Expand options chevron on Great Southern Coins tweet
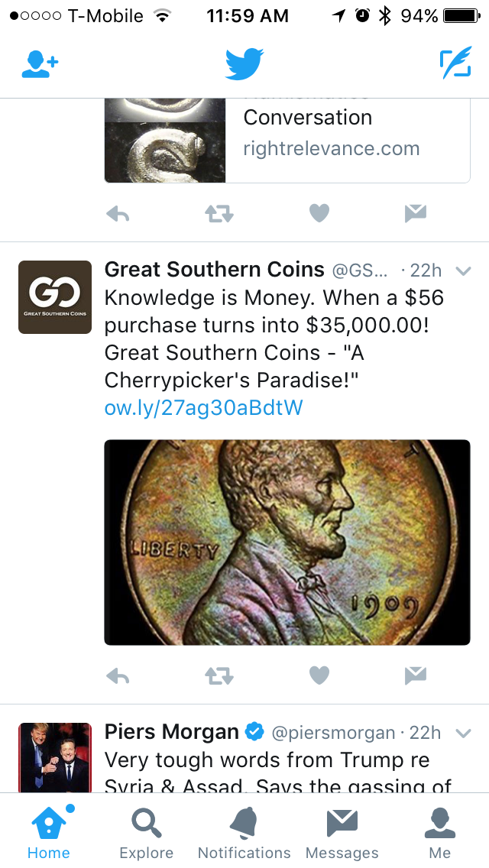The height and width of the screenshot is (868, 489). pos(463,270)
